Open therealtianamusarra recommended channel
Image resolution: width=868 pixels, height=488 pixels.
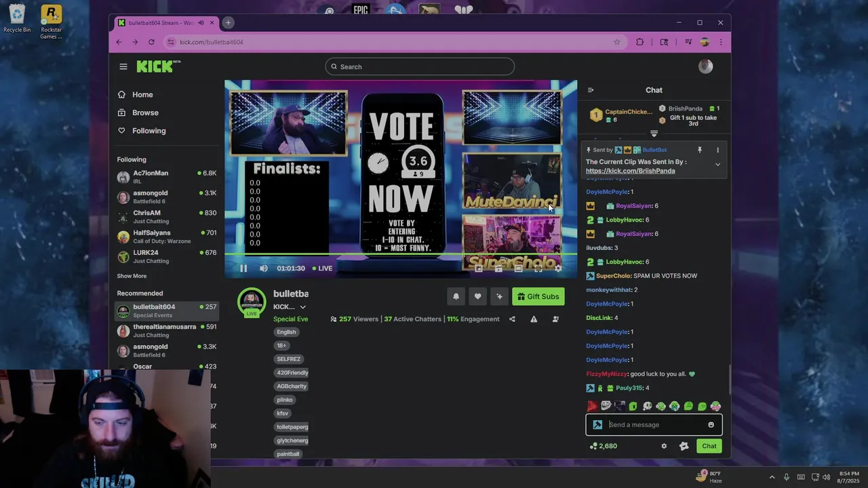pyautogui.click(x=167, y=331)
